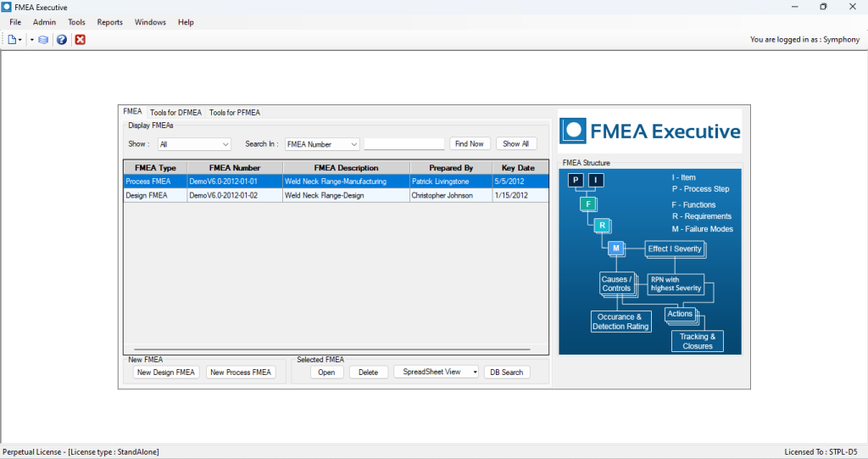The width and height of the screenshot is (868, 459).
Task: Click the P process step box in diagram
Action: click(x=576, y=180)
